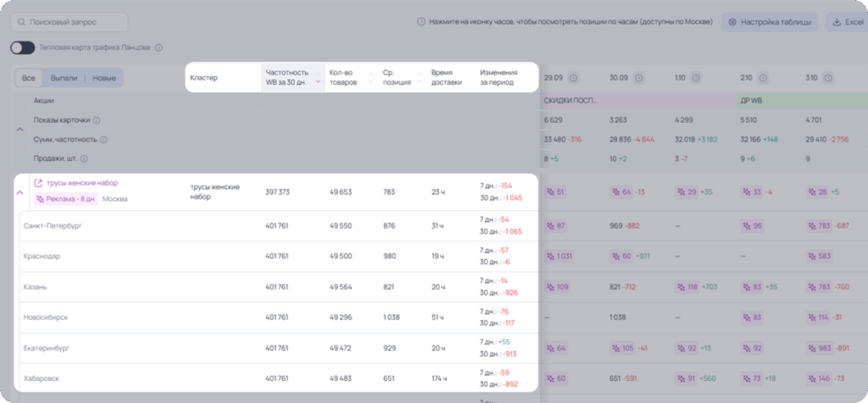Image resolution: width=868 pixels, height=403 pixels.
Task: Click the clock icon in hint text
Action: 421,22
